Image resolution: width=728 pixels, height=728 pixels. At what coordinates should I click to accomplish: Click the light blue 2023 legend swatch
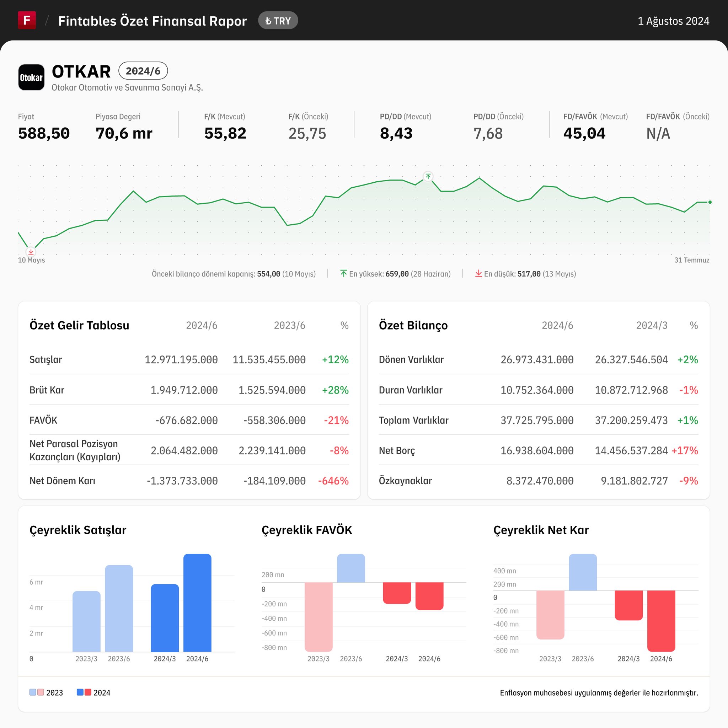point(33,692)
